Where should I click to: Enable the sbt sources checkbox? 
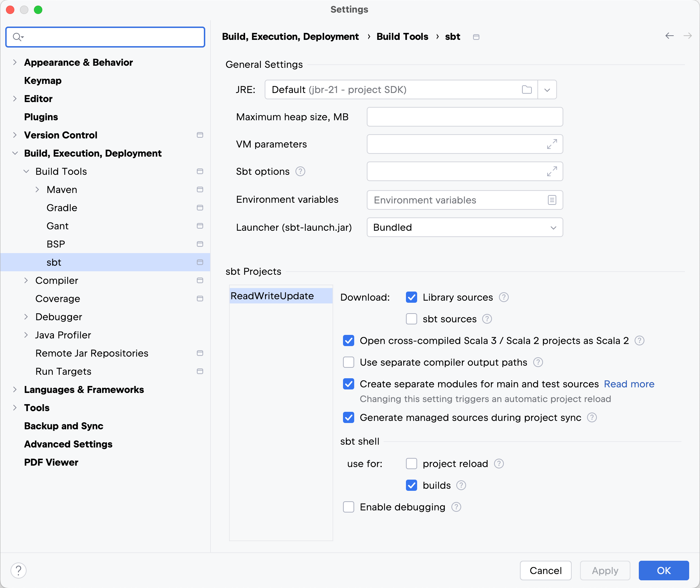[x=411, y=319]
